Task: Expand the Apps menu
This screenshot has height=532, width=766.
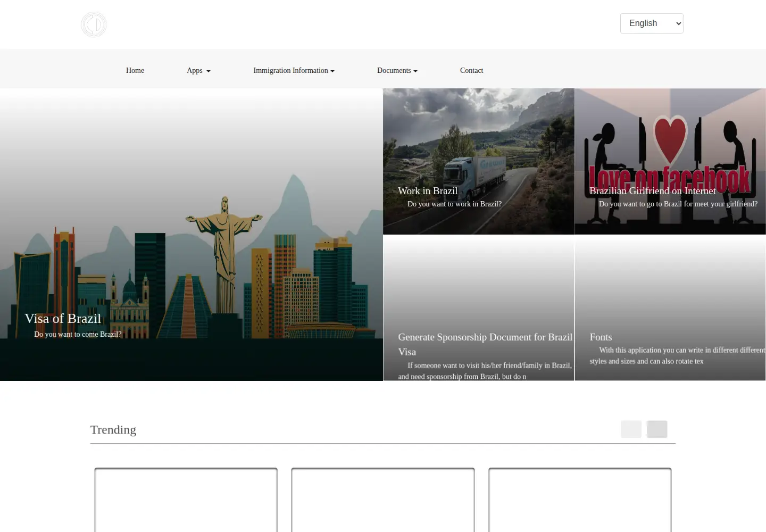Action: (198, 70)
